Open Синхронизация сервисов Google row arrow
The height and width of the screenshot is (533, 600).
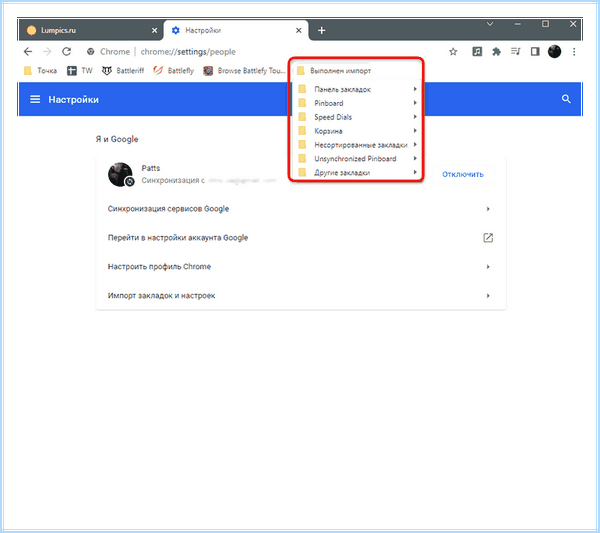[488, 209]
